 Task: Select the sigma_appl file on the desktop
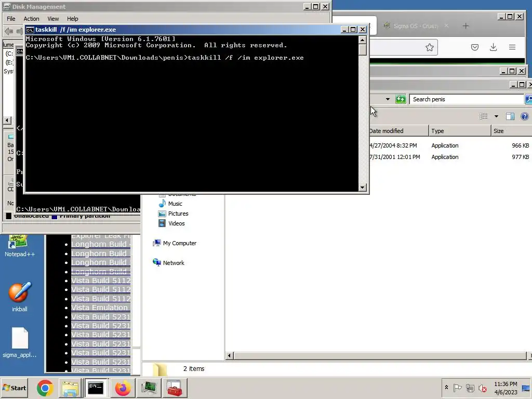tap(20, 343)
